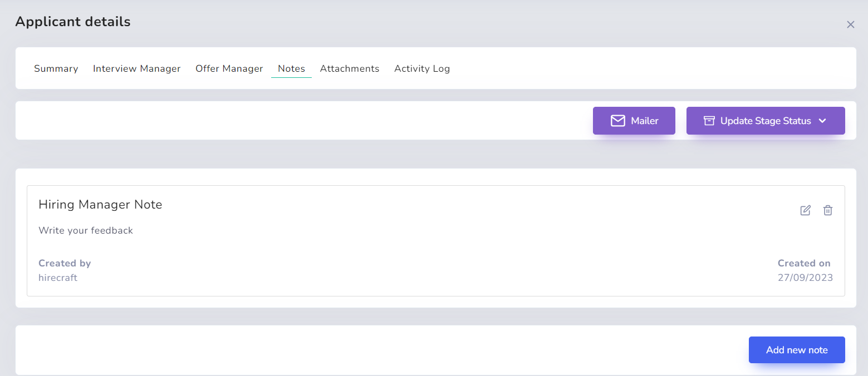
Task: Click the stage icon in Update Stage Status
Action: [709, 120]
